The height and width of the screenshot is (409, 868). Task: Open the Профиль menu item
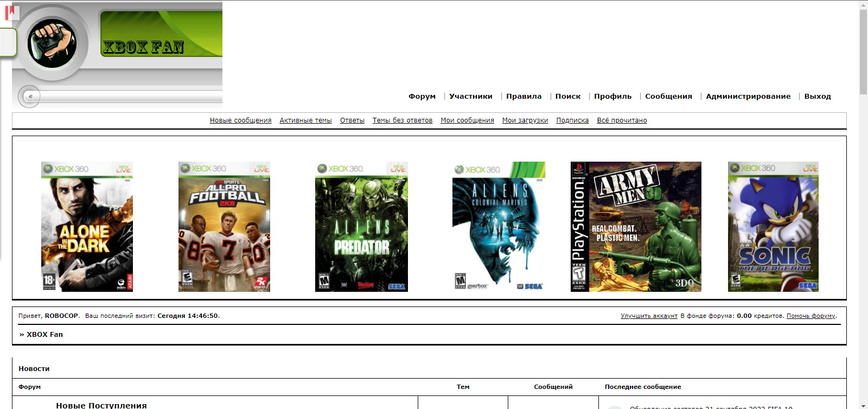[x=612, y=96]
